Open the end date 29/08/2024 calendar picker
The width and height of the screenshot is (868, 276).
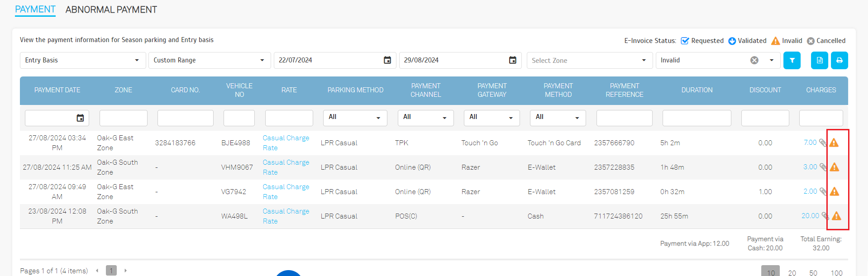(x=512, y=61)
